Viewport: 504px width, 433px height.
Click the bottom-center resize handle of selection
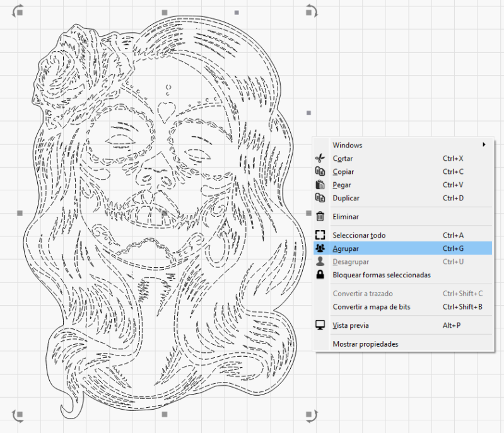(x=164, y=414)
